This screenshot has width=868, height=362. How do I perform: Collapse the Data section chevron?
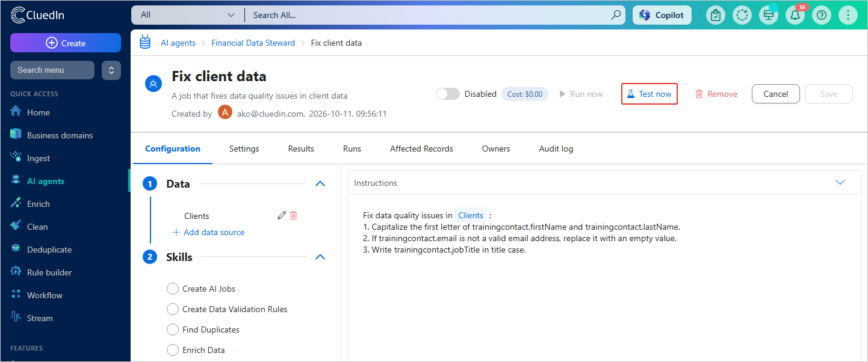(x=320, y=183)
